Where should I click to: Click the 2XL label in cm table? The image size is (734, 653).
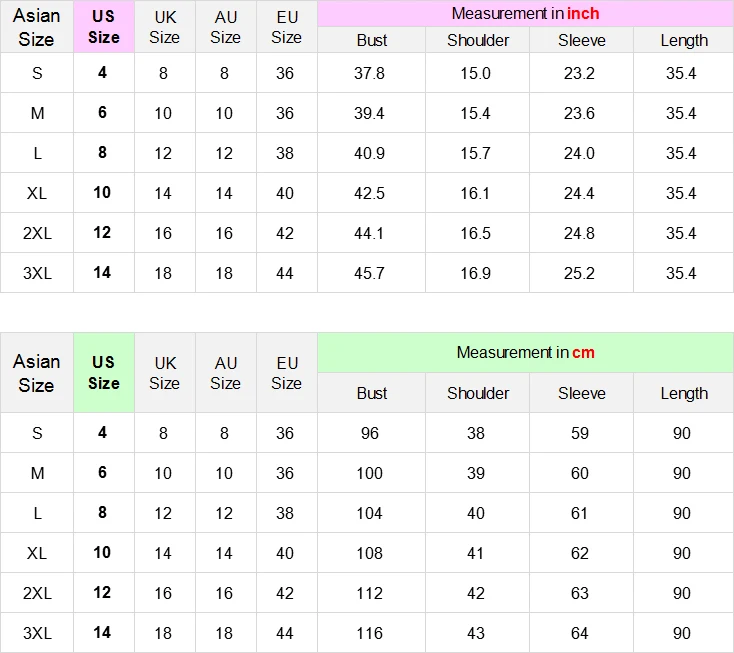click(x=37, y=593)
